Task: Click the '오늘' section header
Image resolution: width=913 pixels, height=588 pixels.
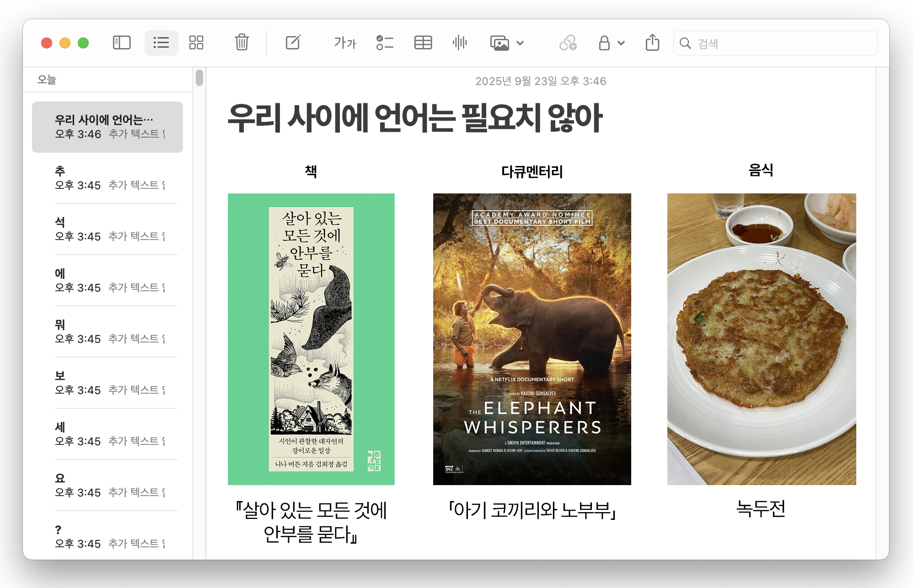Action: coord(47,80)
